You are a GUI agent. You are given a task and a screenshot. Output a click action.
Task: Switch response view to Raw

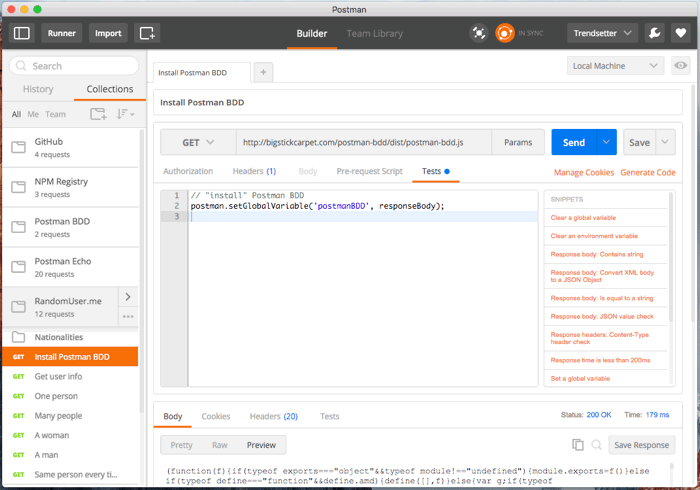click(220, 445)
